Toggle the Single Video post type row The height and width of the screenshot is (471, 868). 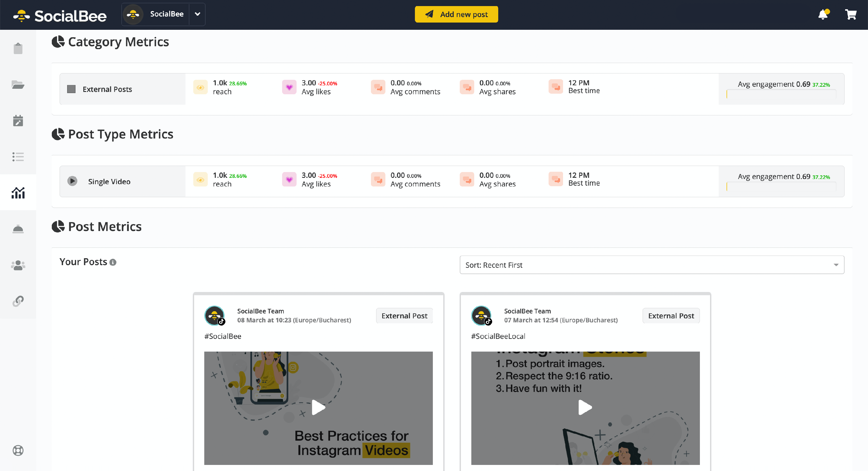(x=72, y=181)
